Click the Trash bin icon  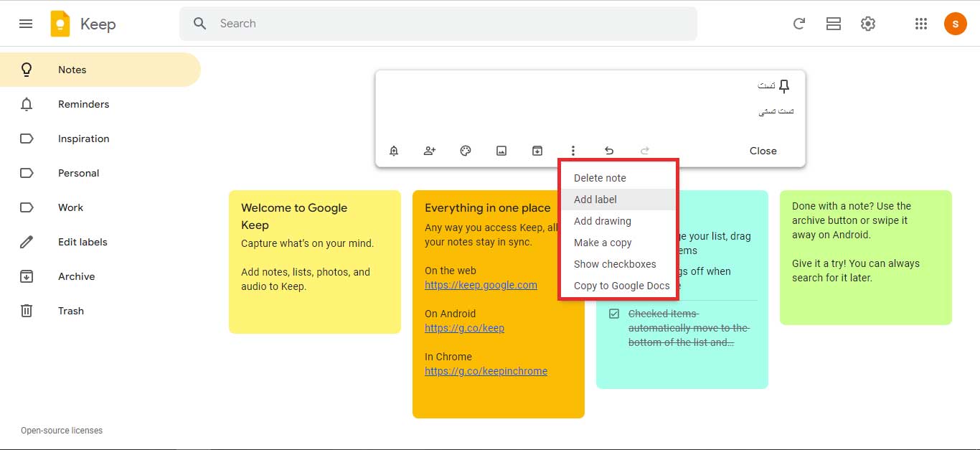(27, 311)
